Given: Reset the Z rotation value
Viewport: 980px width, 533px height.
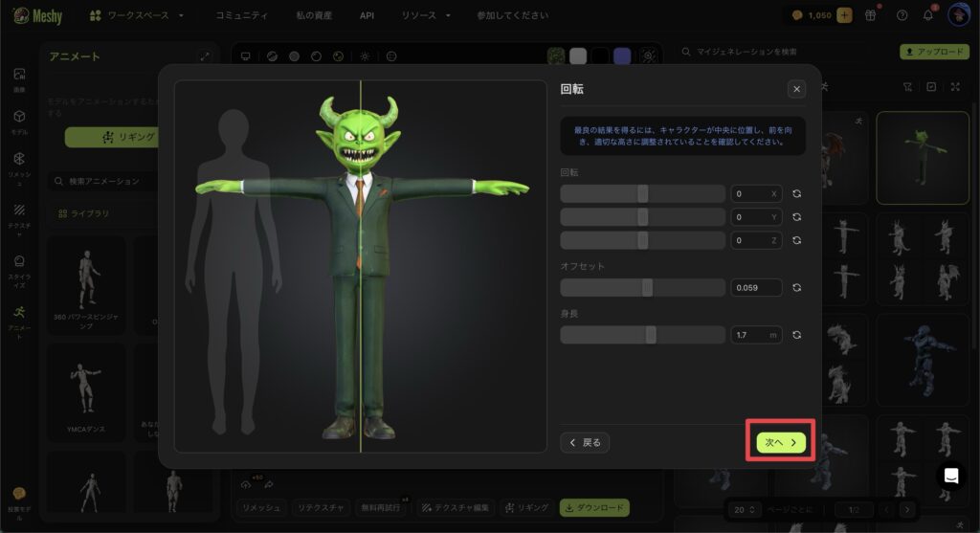Looking at the screenshot, I should pyautogui.click(x=796, y=240).
